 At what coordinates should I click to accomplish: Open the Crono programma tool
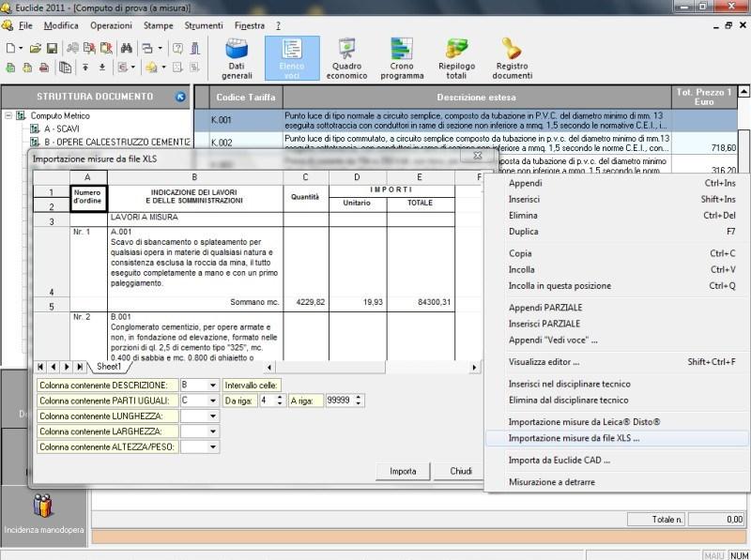click(x=402, y=56)
